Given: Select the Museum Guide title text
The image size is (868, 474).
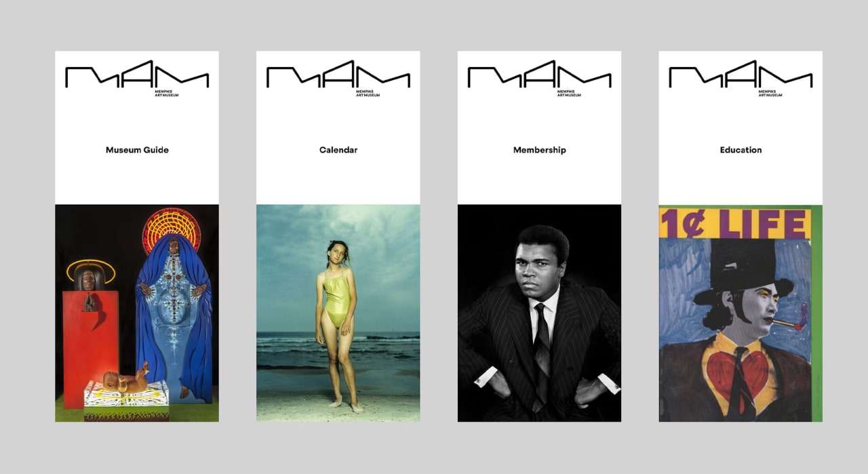Looking at the screenshot, I should coord(137,150).
